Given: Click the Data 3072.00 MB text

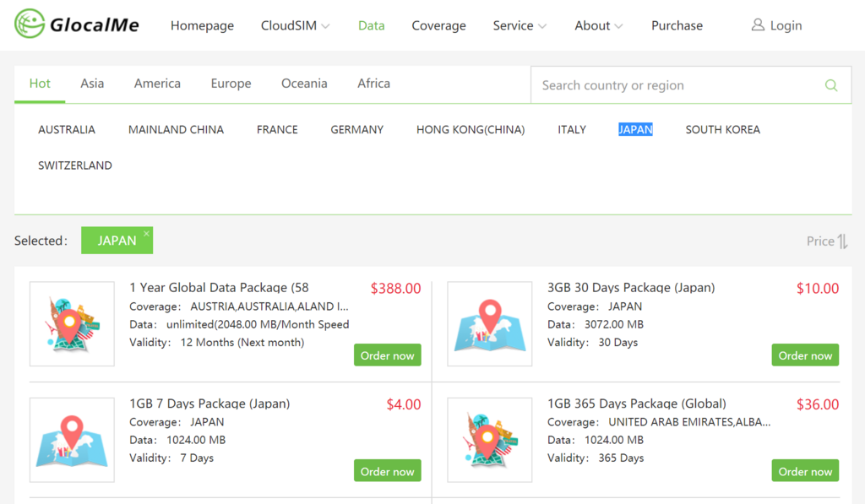Looking at the screenshot, I should [596, 324].
